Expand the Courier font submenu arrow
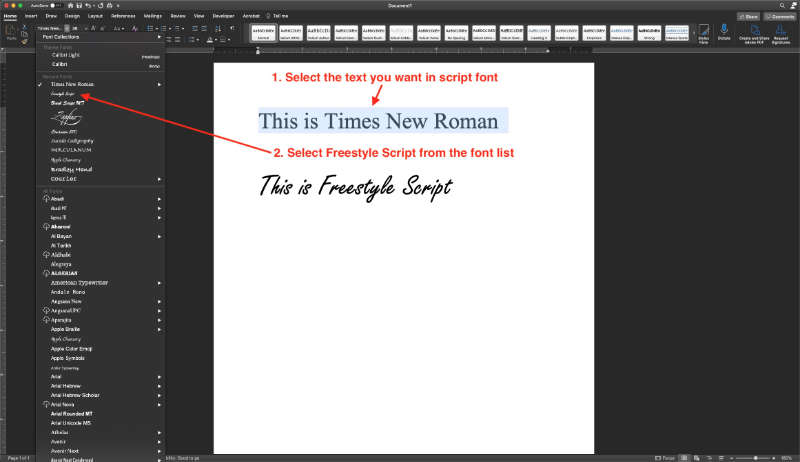800x462 pixels. click(x=159, y=179)
